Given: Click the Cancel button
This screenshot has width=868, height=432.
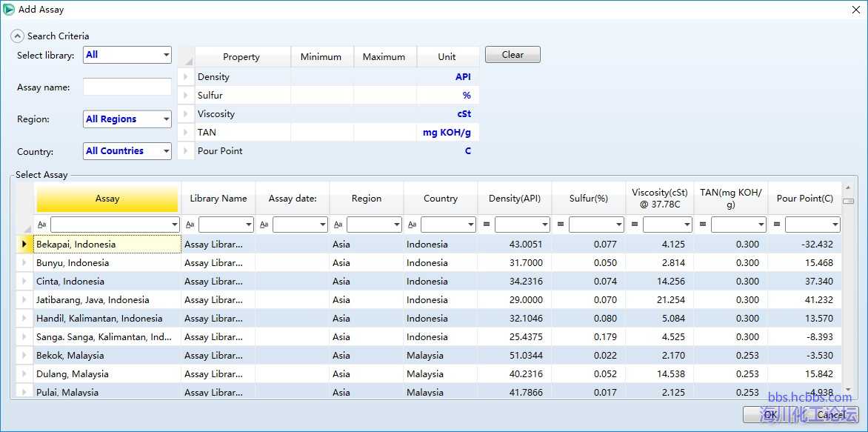Looking at the screenshot, I should (x=831, y=414).
